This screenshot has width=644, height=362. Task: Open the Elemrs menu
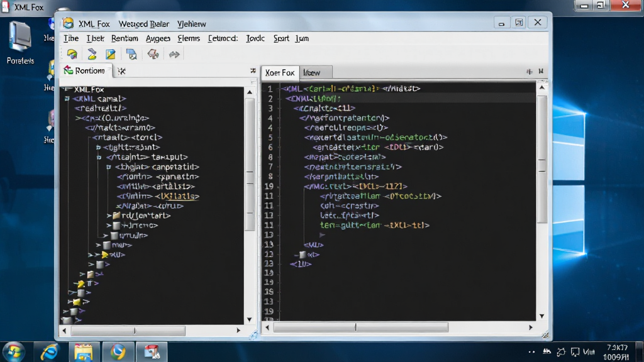click(189, 38)
